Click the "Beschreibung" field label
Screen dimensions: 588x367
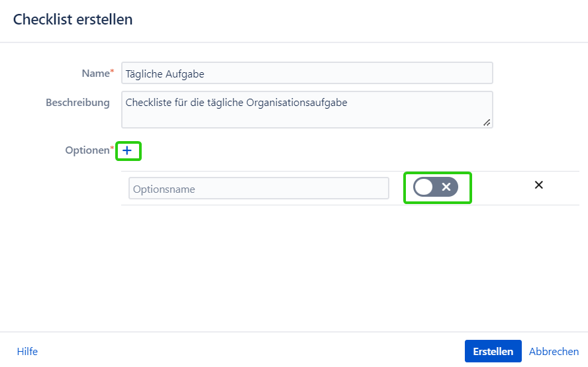[x=77, y=103]
